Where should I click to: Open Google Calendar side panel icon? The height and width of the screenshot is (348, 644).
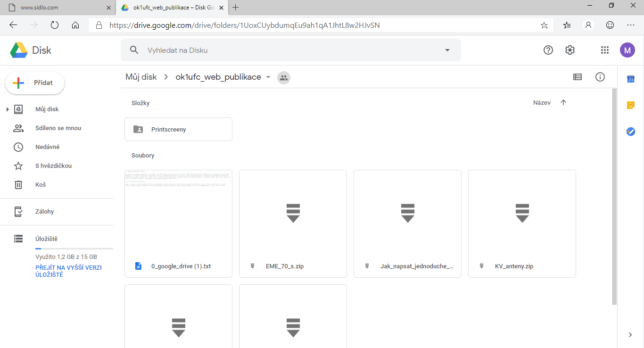pos(630,79)
